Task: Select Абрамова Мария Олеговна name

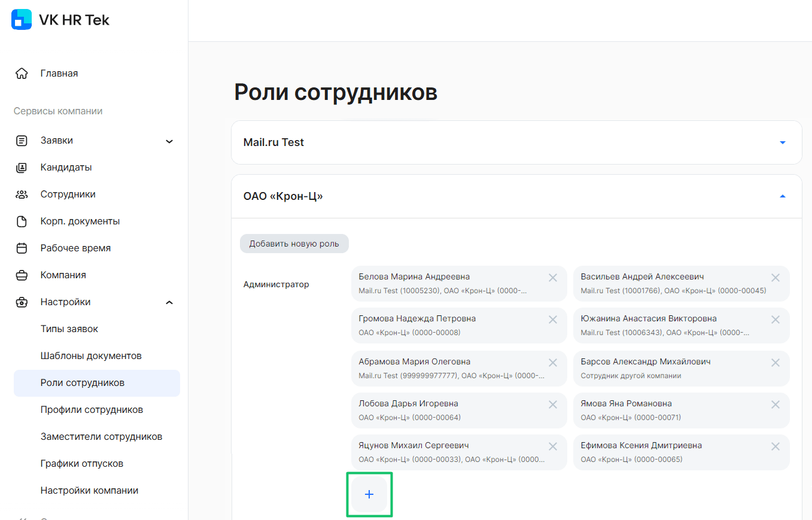Action: [415, 361]
